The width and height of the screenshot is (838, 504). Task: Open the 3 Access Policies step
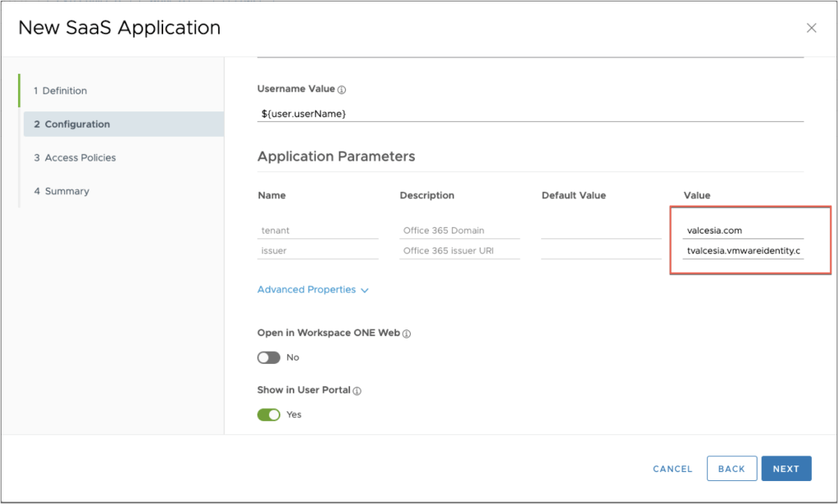coord(75,158)
